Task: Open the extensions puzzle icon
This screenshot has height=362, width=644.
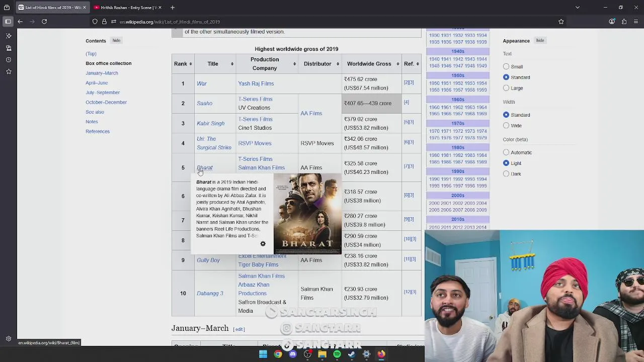Action: click(624, 22)
